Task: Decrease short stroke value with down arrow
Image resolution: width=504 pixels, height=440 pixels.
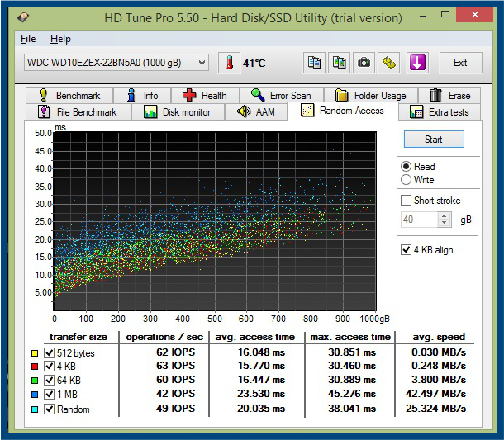Action: (x=445, y=223)
